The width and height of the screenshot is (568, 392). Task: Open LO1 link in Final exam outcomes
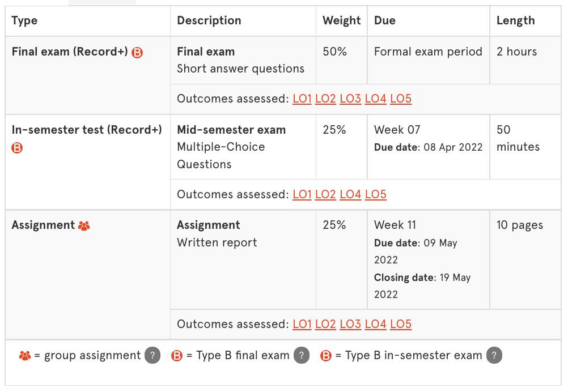tap(302, 99)
